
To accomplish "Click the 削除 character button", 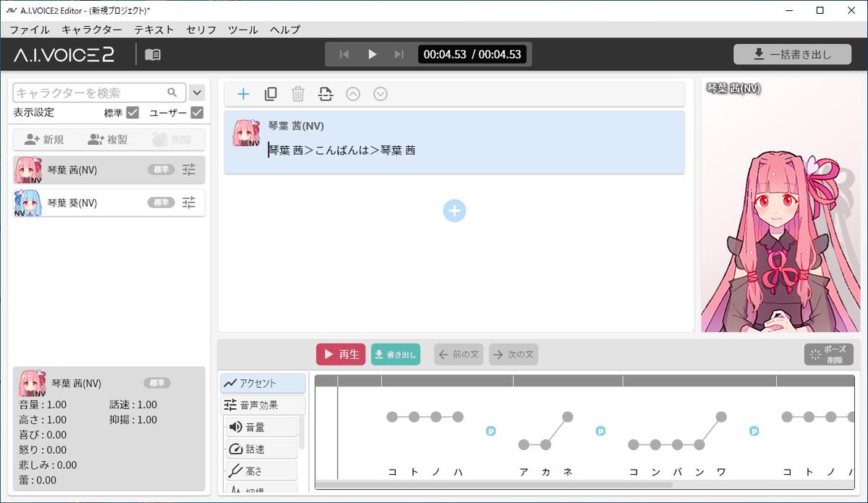I will click(172, 140).
